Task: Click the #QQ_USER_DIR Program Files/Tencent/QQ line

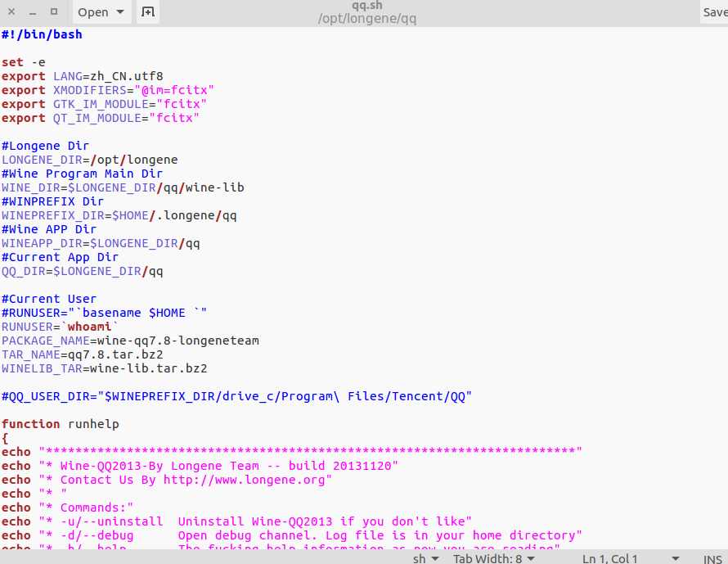Action: (x=236, y=397)
